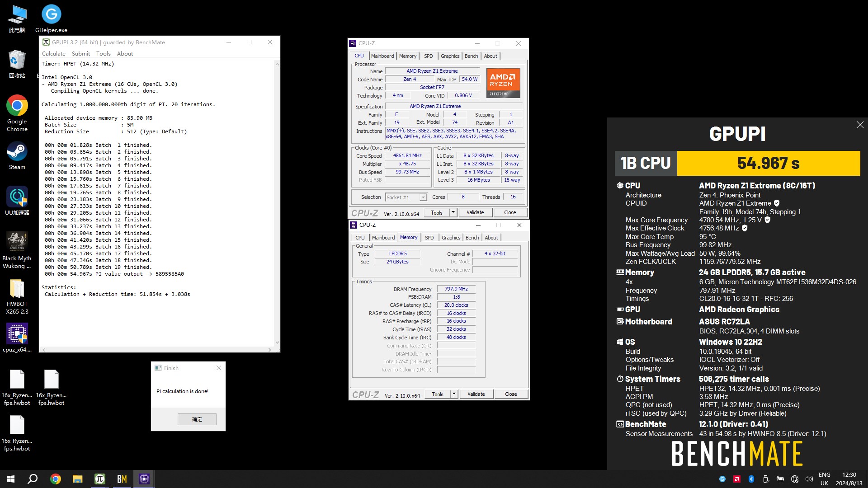This screenshot has width=868, height=488.
Task: Open the volume tray icon
Action: point(809,479)
